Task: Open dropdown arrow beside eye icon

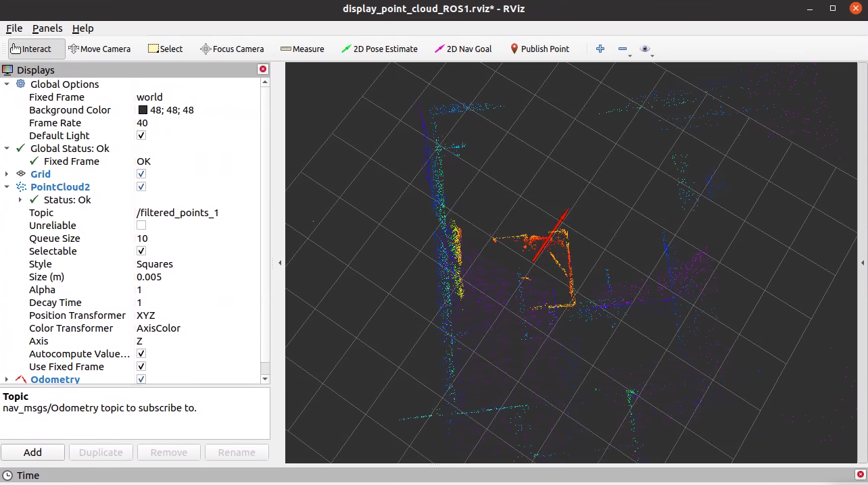Action: [652, 55]
